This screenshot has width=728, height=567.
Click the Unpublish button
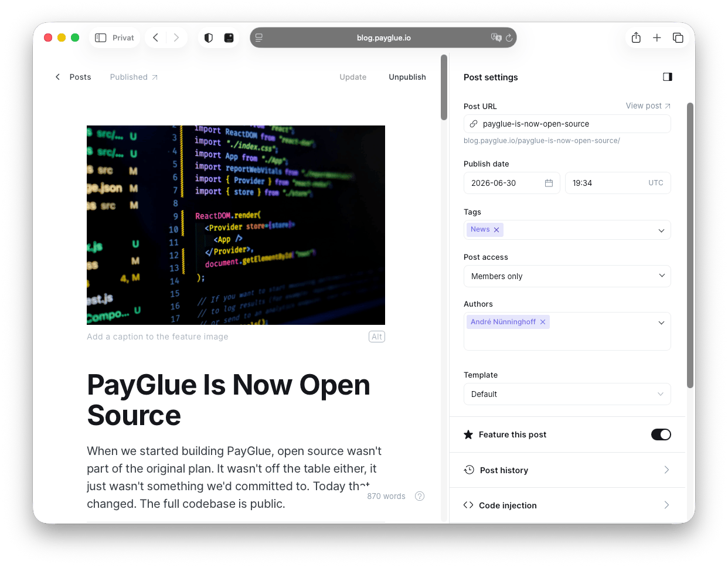407,77
